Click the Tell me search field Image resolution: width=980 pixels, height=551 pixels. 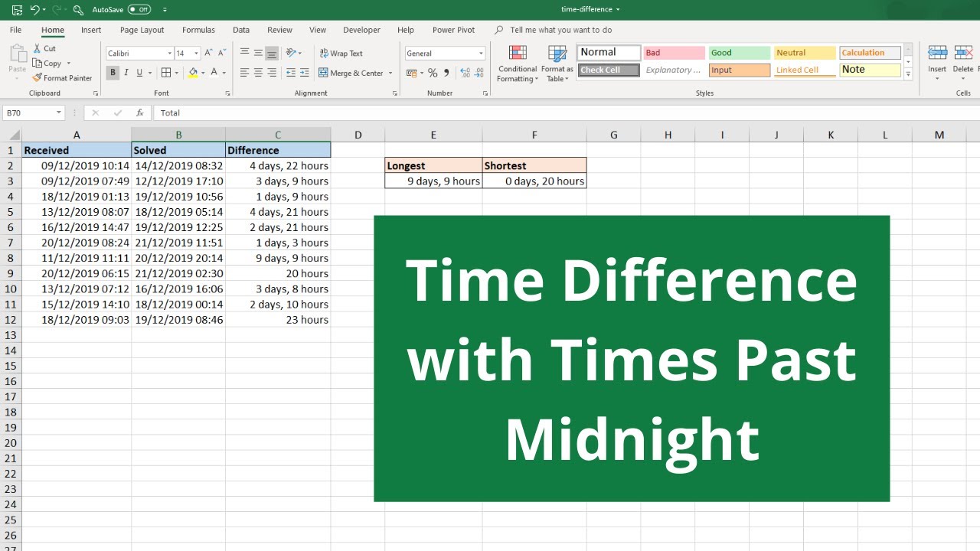click(x=560, y=30)
